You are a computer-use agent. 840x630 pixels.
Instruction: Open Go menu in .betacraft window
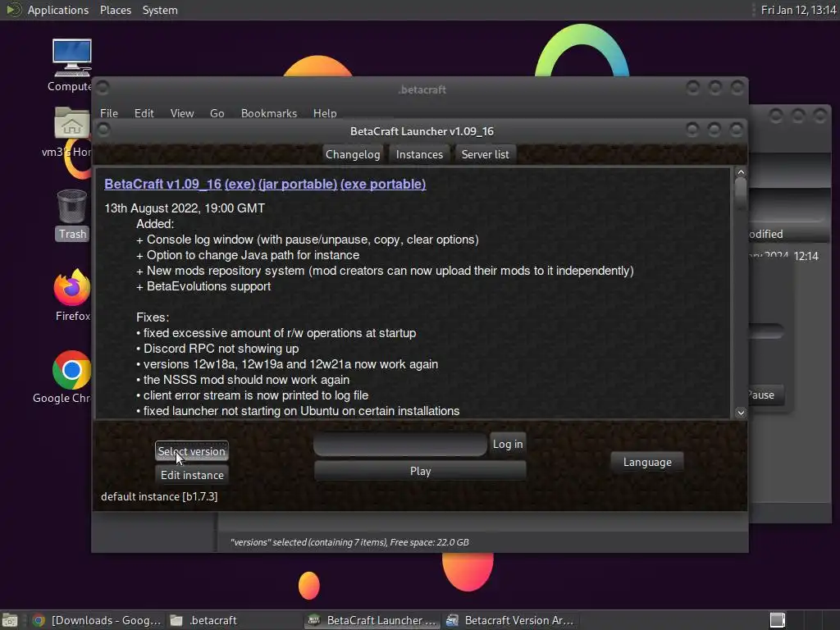coord(217,113)
